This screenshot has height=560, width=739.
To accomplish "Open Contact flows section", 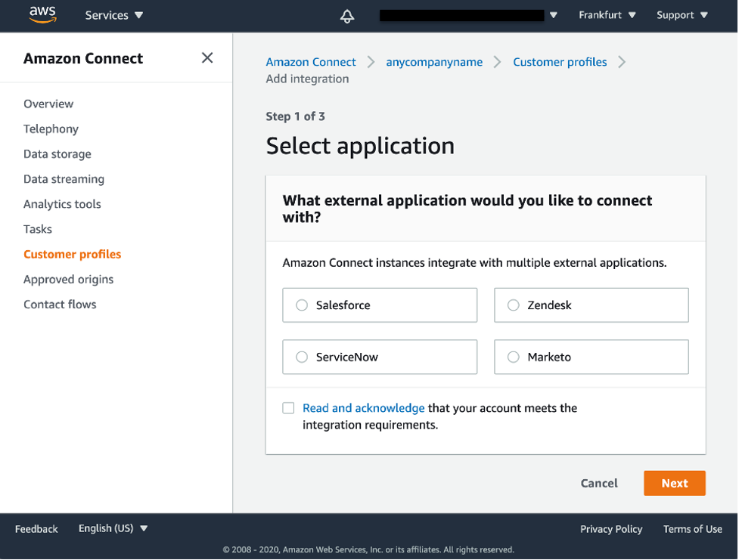I will pos(60,304).
